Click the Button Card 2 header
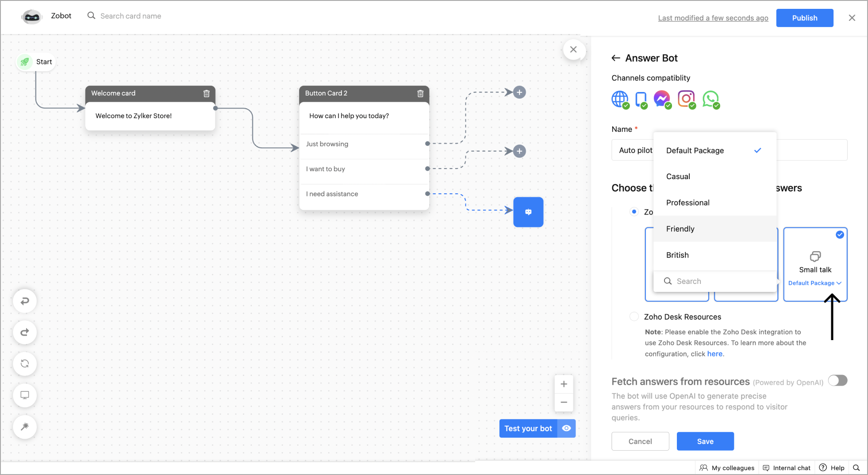 tap(364, 93)
